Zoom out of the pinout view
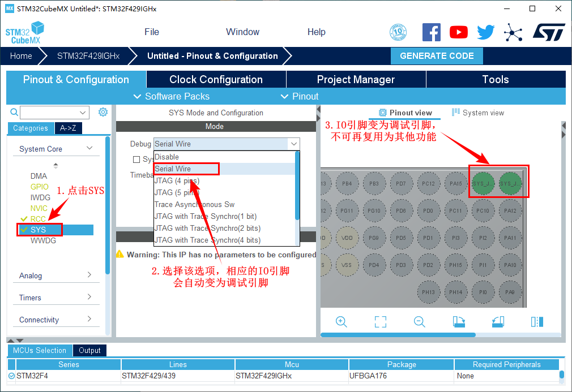 (419, 321)
